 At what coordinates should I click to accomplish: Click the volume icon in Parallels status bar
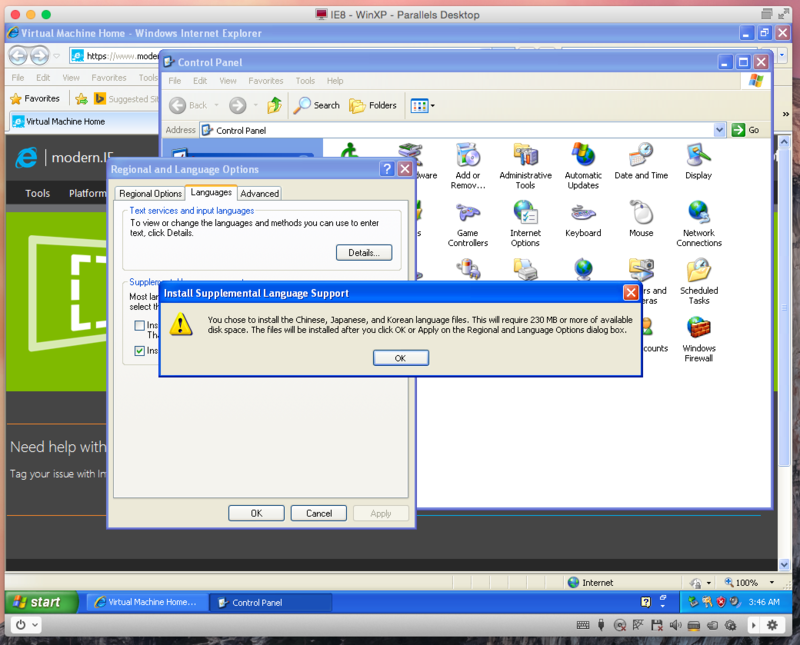[x=675, y=625]
